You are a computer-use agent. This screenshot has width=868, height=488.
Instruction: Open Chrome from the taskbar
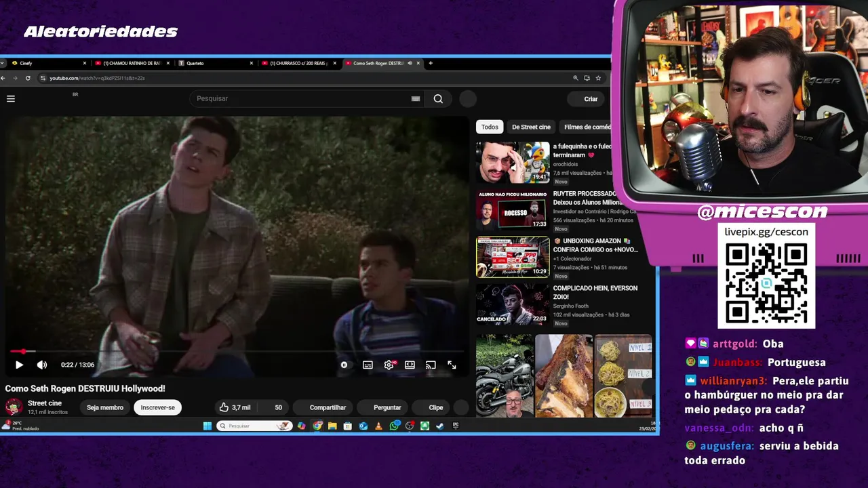pos(317,426)
